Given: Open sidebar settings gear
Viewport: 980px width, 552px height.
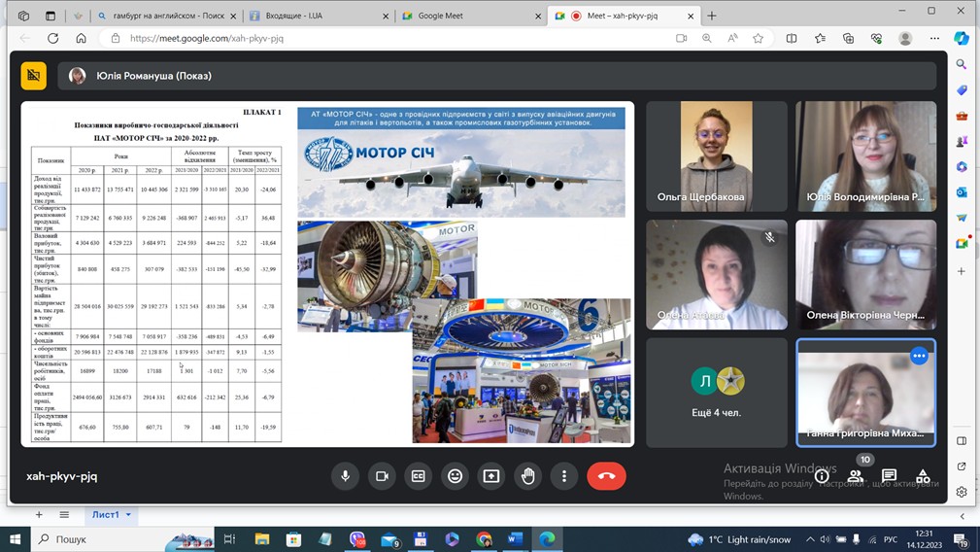Looking at the screenshot, I should pos(962,492).
